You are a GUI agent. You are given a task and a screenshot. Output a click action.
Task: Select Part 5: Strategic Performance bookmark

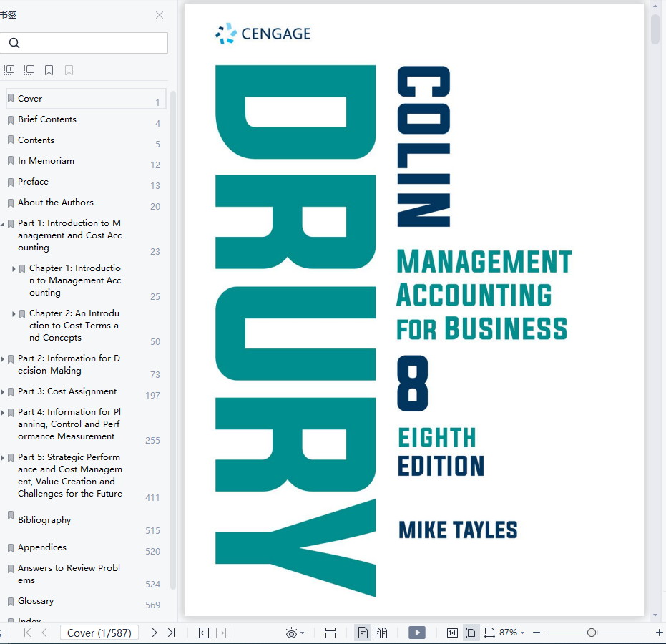[x=70, y=475]
